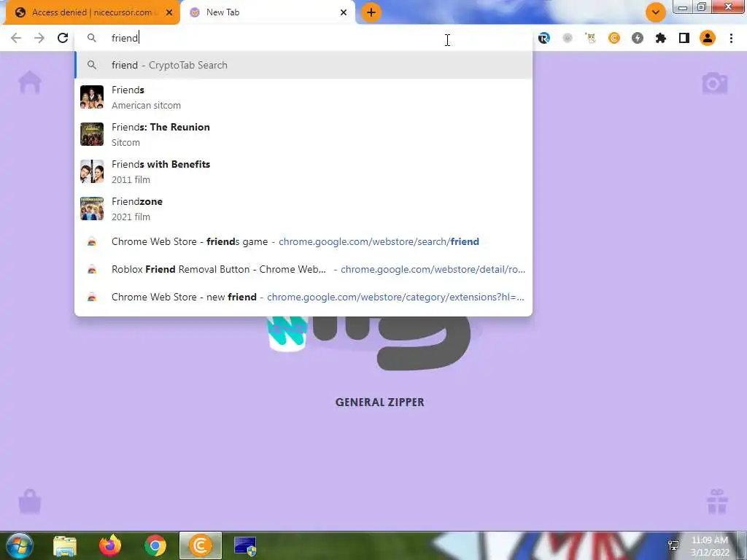
Task: Switch to the New Tab tab
Action: click(x=267, y=12)
